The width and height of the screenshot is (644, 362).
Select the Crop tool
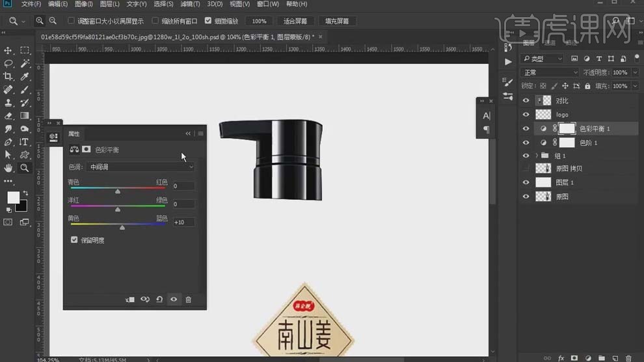(8, 76)
